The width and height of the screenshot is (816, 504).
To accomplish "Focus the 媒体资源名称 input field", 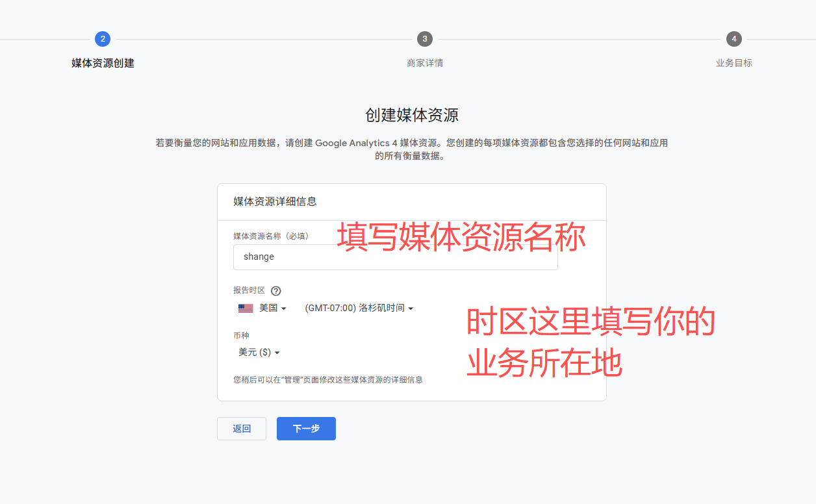I will tap(396, 257).
